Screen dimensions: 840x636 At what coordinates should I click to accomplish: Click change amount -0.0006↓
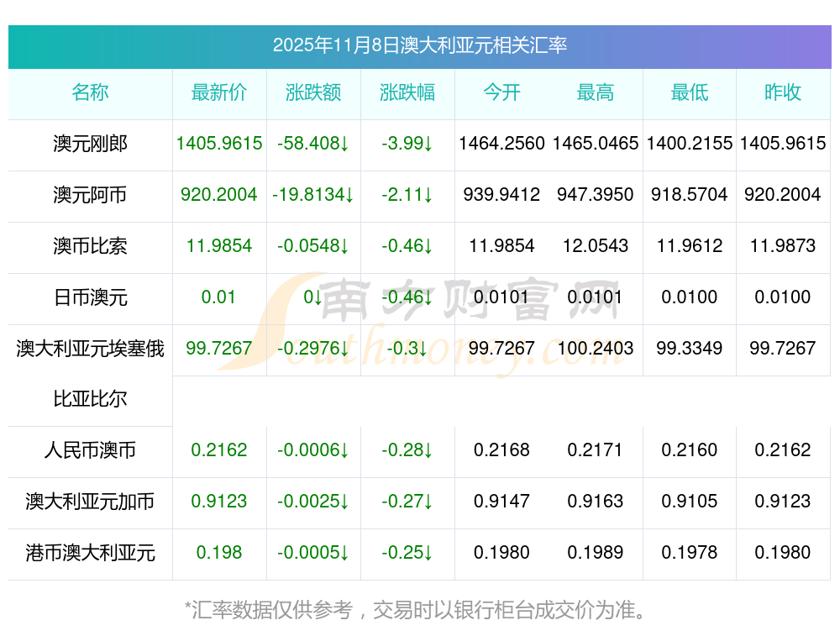click(313, 449)
